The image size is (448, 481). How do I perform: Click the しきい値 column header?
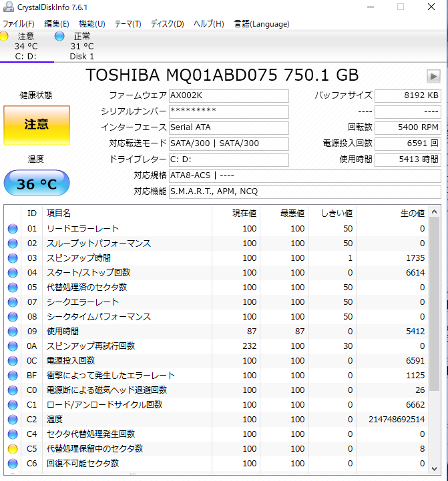[x=332, y=213]
